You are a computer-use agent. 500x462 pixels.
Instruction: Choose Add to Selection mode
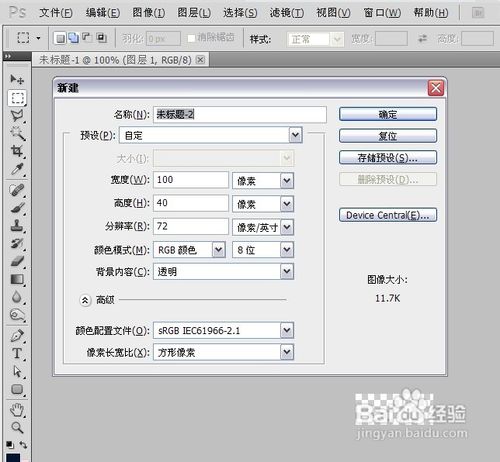tap(73, 38)
